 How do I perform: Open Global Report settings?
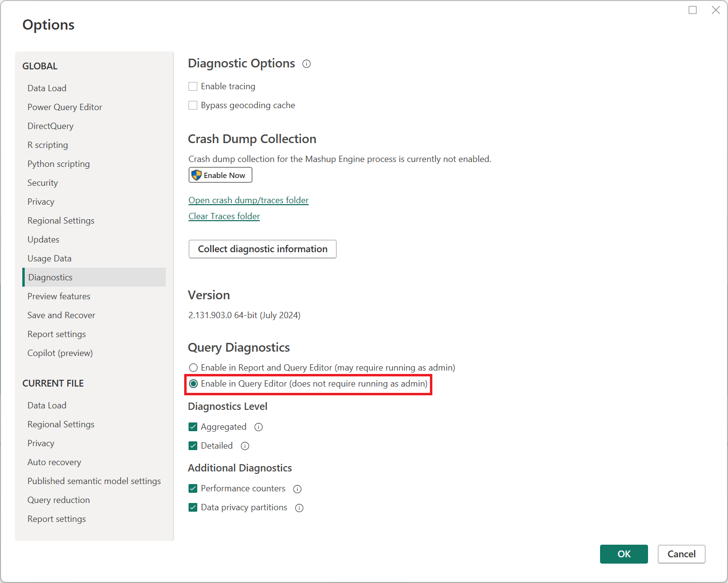94,334
